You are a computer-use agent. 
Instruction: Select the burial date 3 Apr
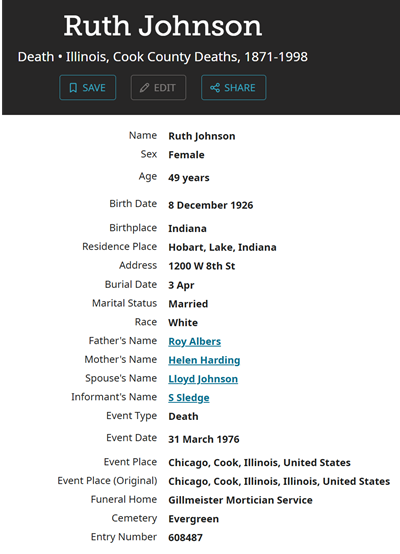(181, 285)
